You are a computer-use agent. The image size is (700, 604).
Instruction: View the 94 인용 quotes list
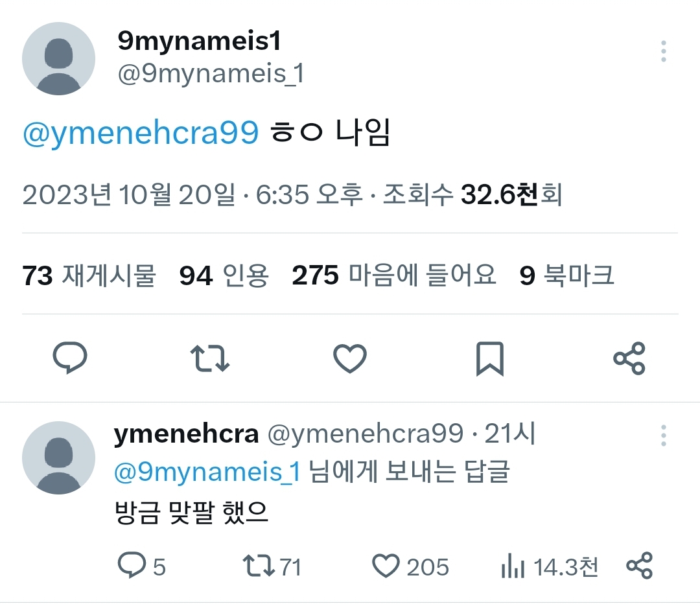click(224, 276)
